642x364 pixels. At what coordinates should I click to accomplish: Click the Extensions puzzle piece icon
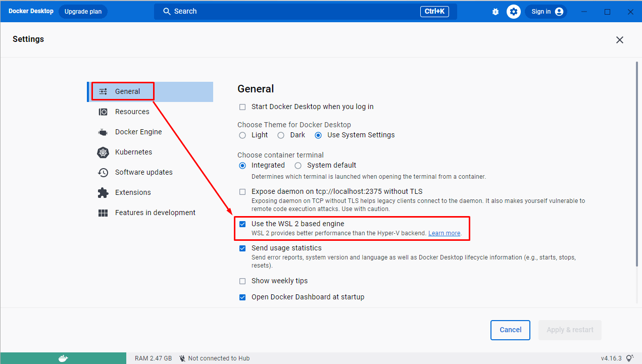point(103,192)
